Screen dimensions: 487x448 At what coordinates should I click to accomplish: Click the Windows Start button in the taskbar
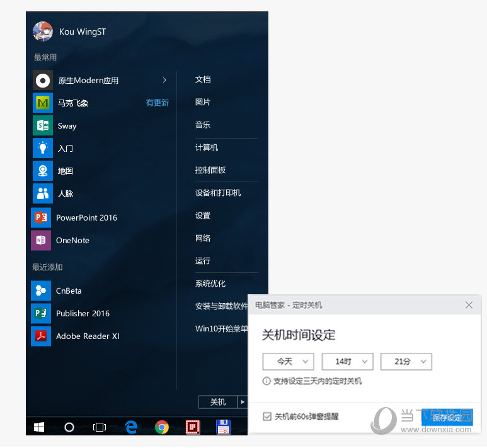coord(39,427)
